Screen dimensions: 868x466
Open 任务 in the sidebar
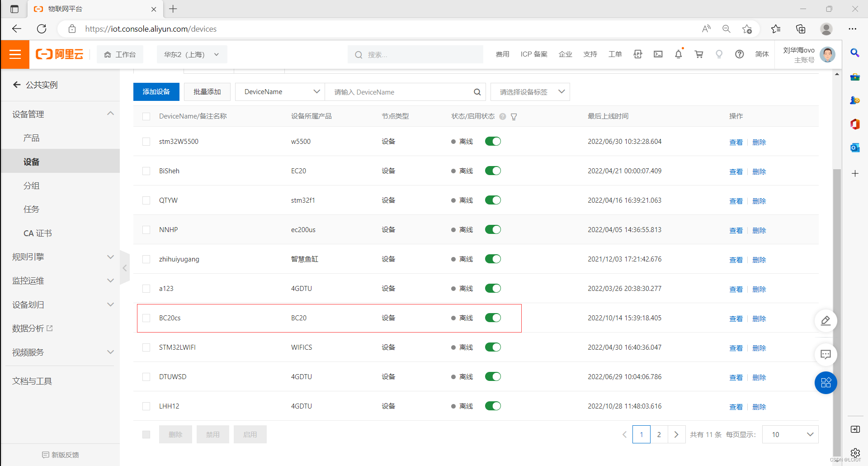click(32, 209)
